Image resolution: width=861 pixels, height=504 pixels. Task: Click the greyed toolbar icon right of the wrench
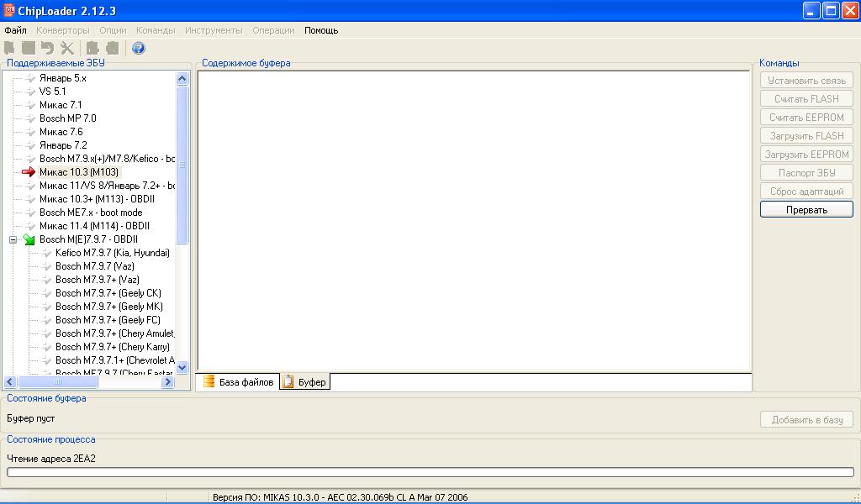point(92,48)
